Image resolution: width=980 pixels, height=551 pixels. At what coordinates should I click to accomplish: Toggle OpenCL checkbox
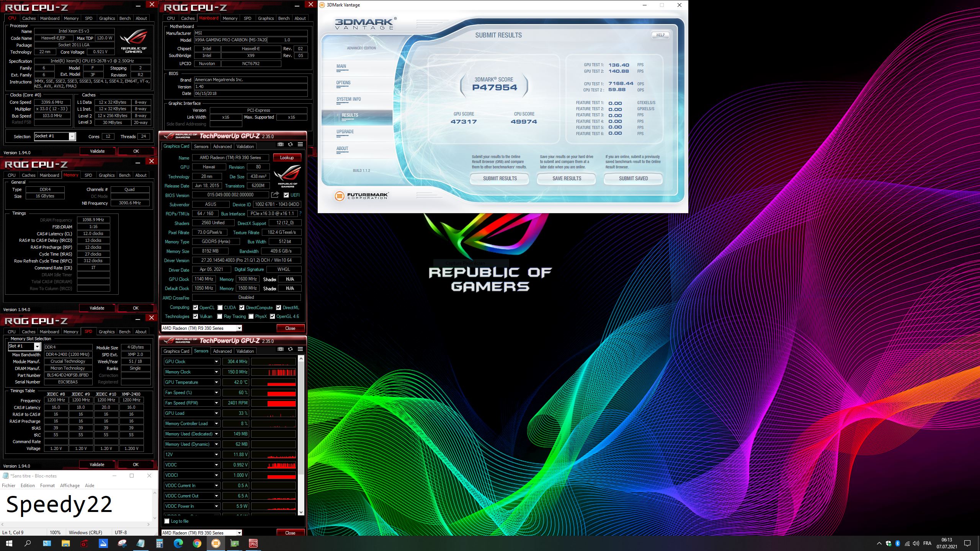tap(196, 308)
